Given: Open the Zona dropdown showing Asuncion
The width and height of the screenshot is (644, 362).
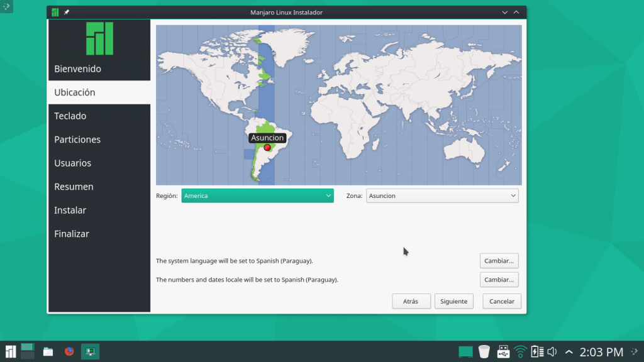Looking at the screenshot, I should click(x=442, y=196).
